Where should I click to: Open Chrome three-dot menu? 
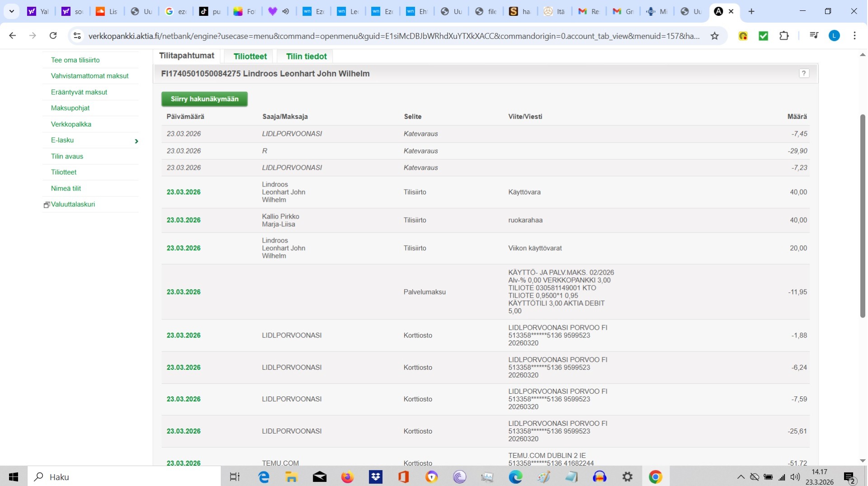pyautogui.click(x=854, y=36)
